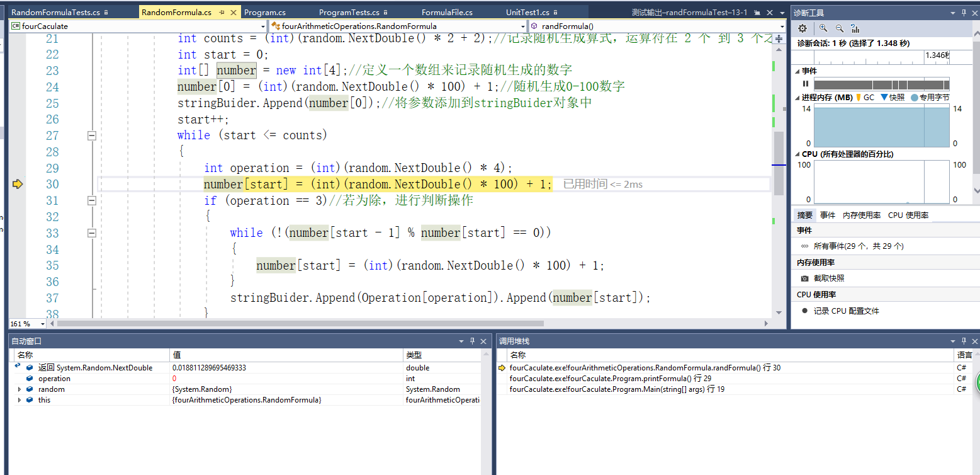The height and width of the screenshot is (475, 980).
Task: Select Program.printFormula() call stack frame
Action: click(611, 378)
